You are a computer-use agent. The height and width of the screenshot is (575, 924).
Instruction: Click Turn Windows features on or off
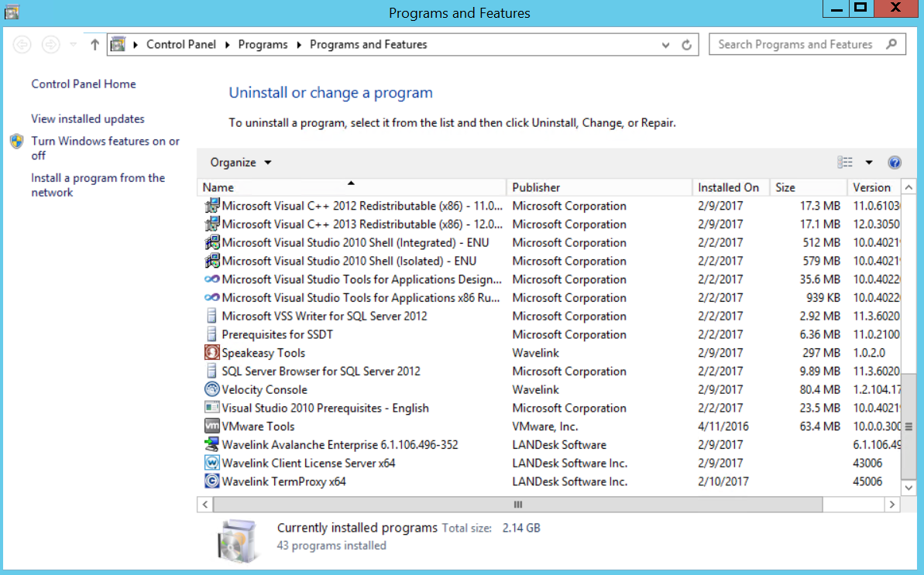(105, 148)
